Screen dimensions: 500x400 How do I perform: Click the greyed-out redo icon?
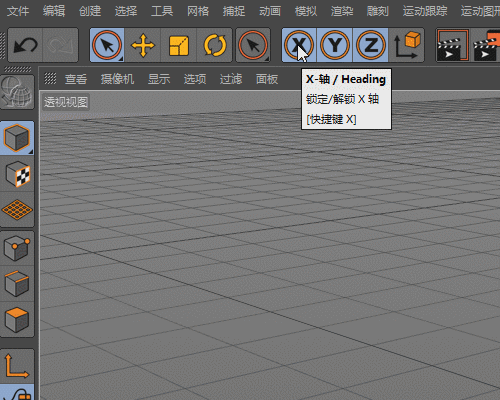click(60, 45)
